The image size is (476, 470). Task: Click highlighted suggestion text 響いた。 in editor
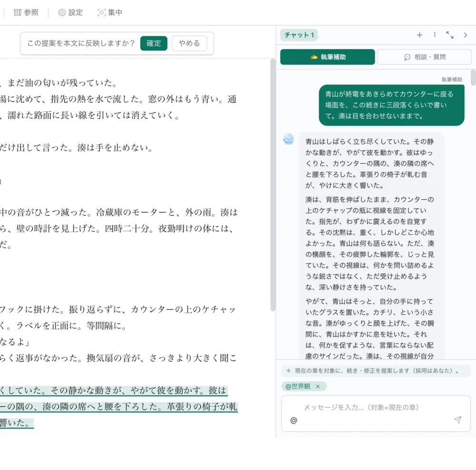tap(16, 422)
